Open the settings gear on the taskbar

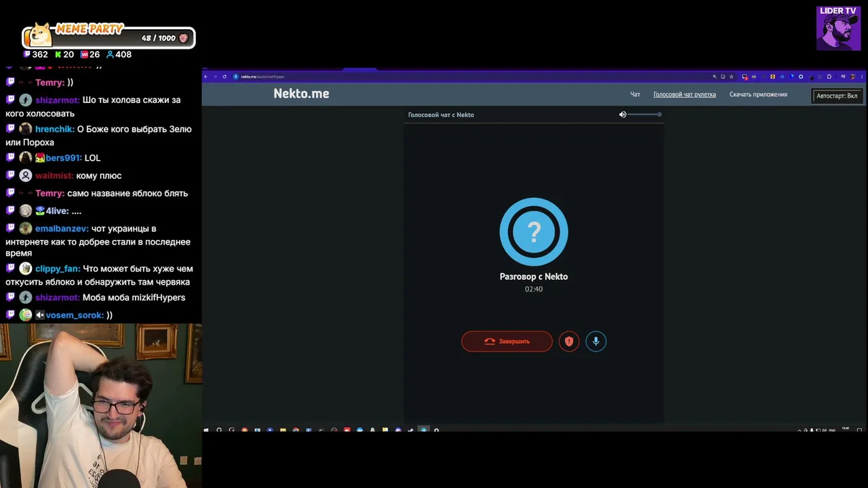pos(436,430)
